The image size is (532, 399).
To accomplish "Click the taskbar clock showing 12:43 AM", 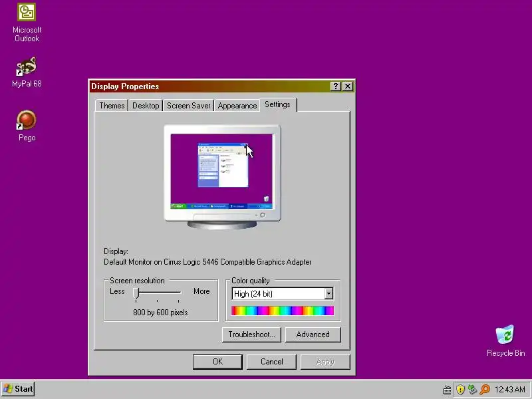I will click(x=510, y=390).
